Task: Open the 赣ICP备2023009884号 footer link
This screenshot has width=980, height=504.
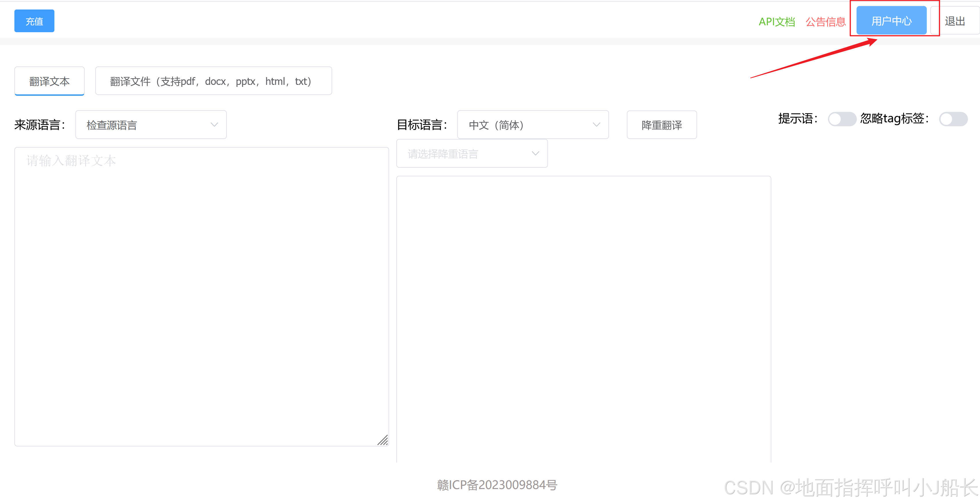Action: [x=497, y=485]
